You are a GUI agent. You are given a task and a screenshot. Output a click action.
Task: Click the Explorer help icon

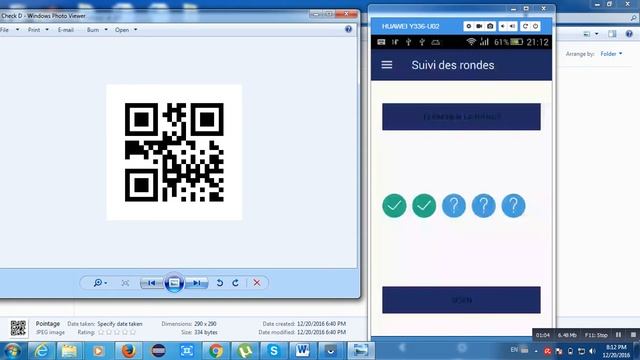point(629,34)
